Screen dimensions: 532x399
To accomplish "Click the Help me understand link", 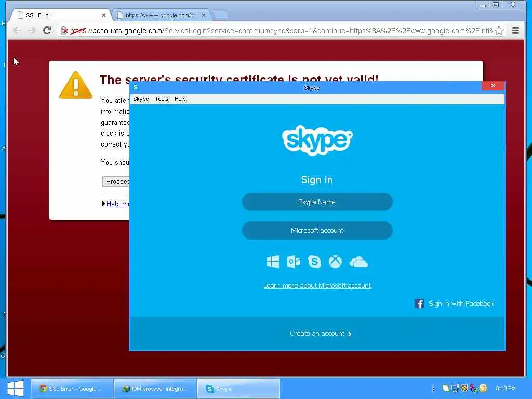I will pyautogui.click(x=118, y=204).
